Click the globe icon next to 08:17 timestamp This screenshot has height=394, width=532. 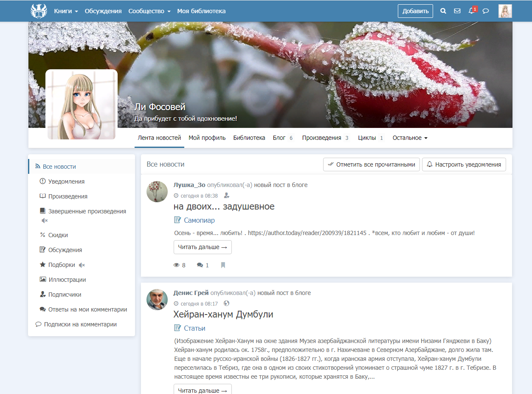[x=226, y=303]
